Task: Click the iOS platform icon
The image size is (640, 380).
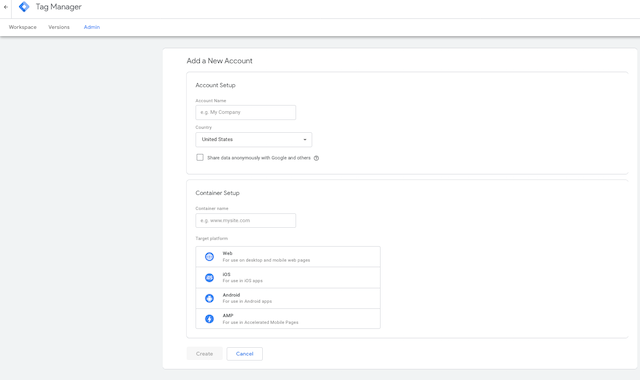Action: click(x=209, y=278)
